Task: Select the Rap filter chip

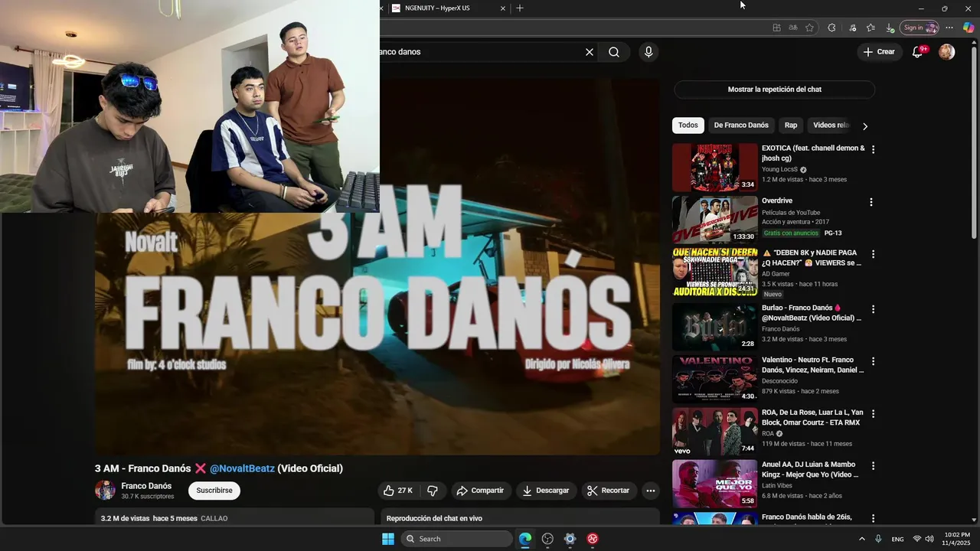Action: pyautogui.click(x=791, y=126)
